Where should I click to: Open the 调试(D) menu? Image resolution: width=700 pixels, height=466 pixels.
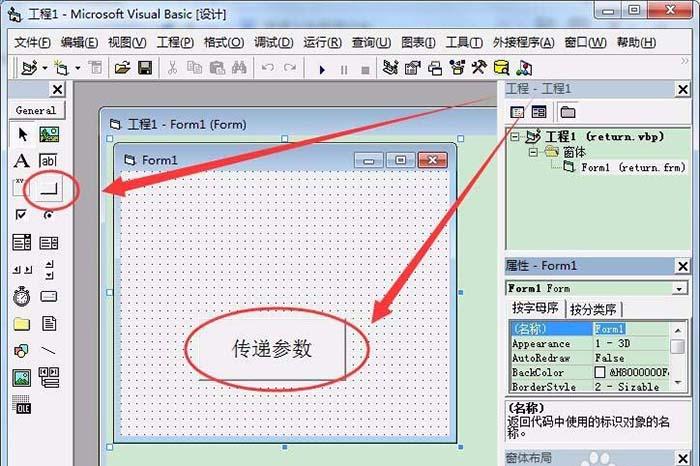tap(274, 42)
